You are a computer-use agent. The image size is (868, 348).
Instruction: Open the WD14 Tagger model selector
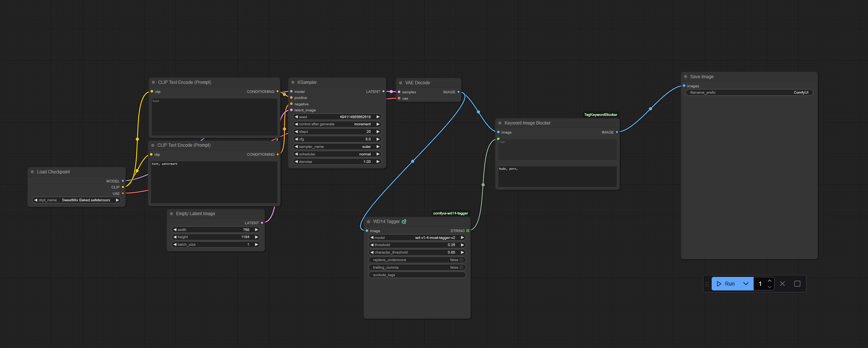coord(417,238)
